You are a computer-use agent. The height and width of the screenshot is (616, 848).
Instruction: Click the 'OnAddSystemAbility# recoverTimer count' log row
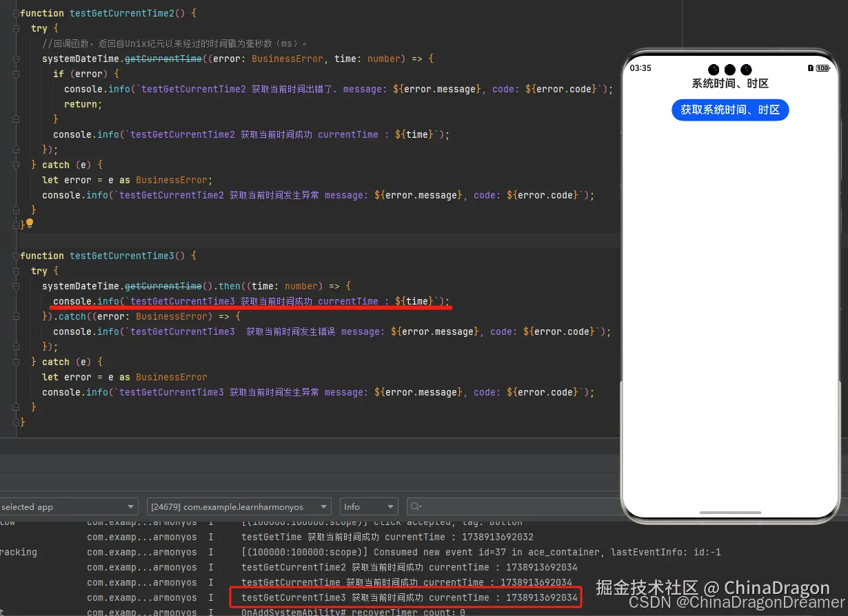353,612
